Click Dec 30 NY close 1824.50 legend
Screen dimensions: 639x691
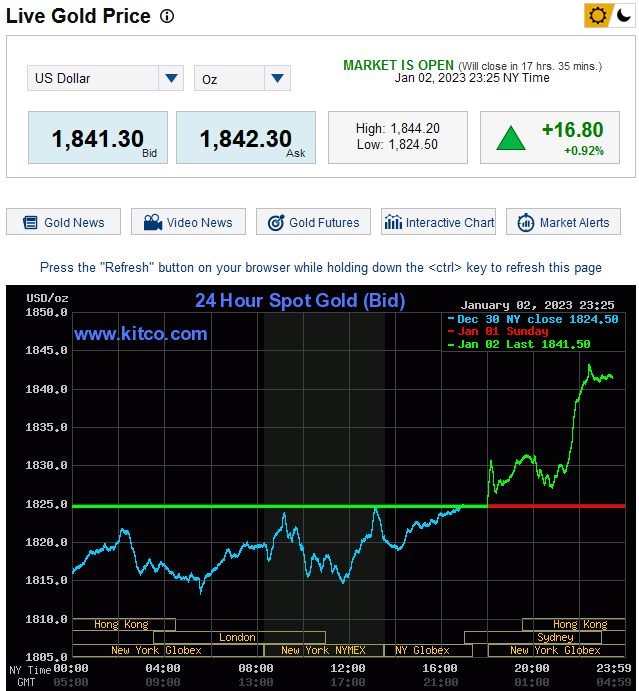coord(533,319)
